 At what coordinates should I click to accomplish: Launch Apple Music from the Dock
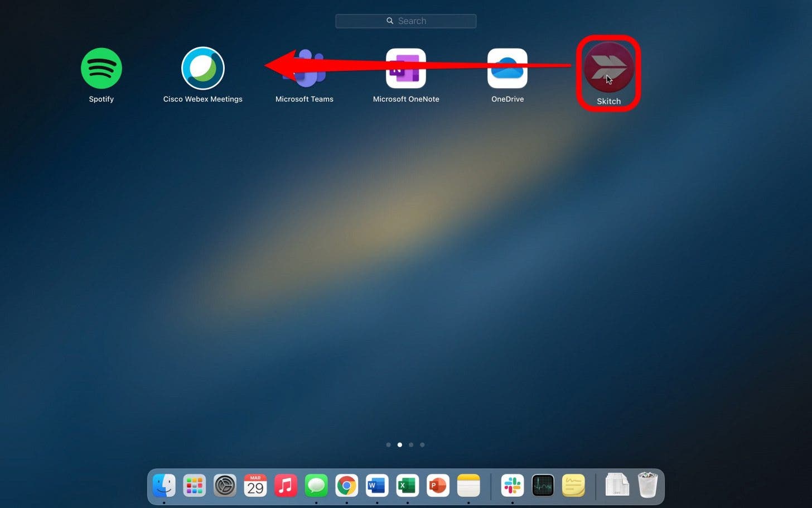(286, 485)
